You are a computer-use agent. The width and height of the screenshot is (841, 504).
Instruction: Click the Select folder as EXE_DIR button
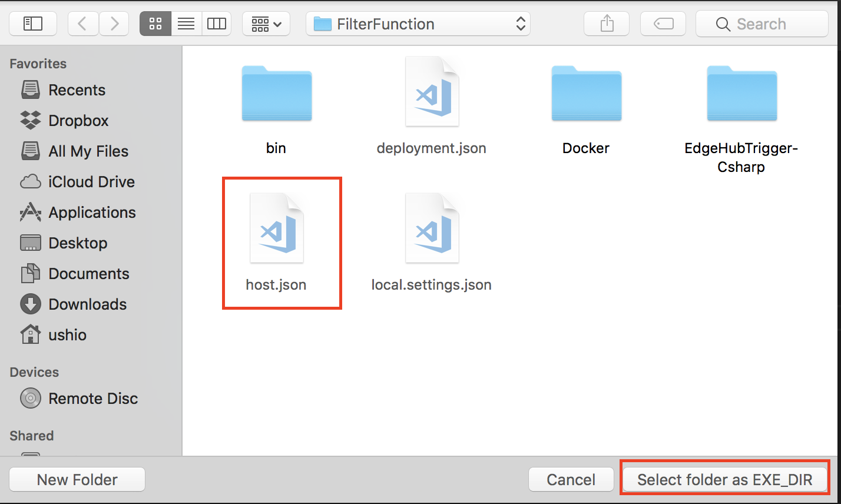click(725, 479)
